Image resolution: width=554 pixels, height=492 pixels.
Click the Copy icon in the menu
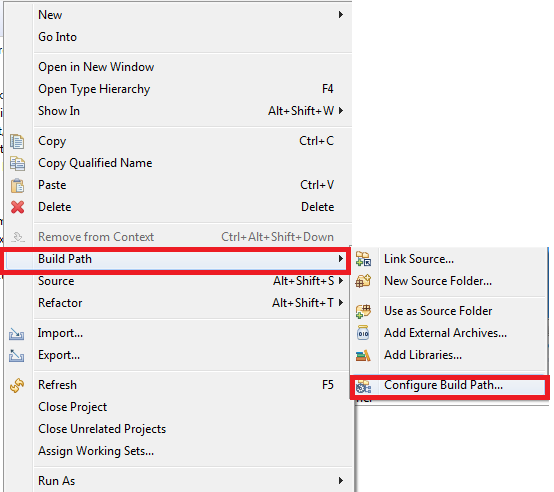pos(17,141)
